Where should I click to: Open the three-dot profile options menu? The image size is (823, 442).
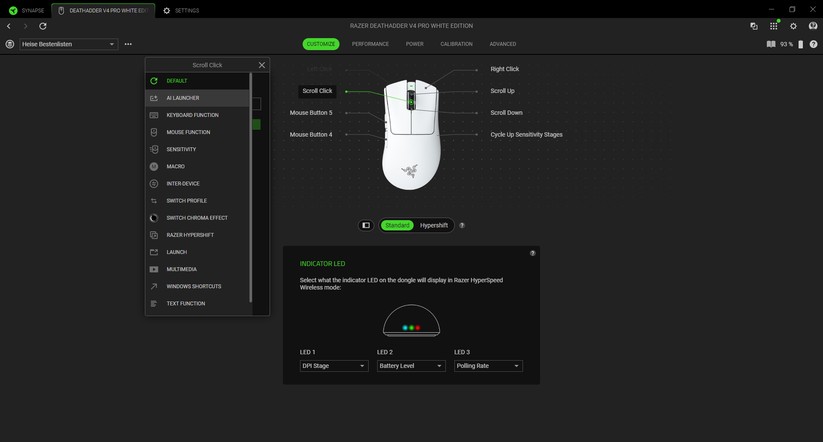(128, 44)
